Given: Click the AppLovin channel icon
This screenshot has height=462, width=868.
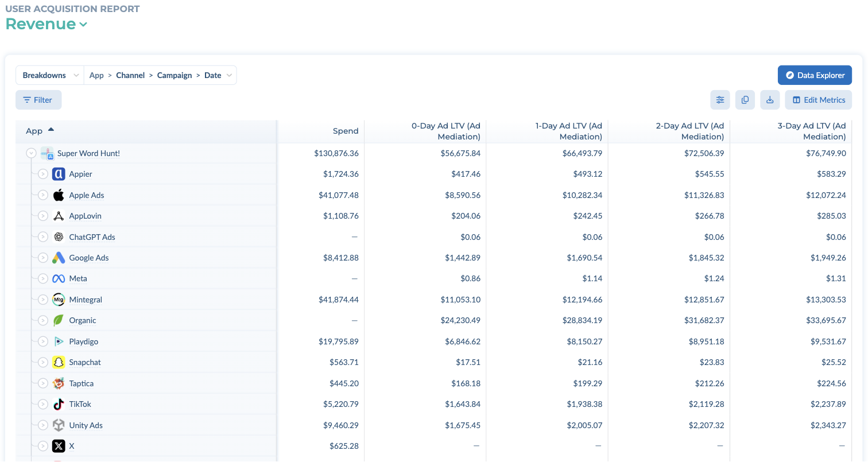Looking at the screenshot, I should click(59, 216).
